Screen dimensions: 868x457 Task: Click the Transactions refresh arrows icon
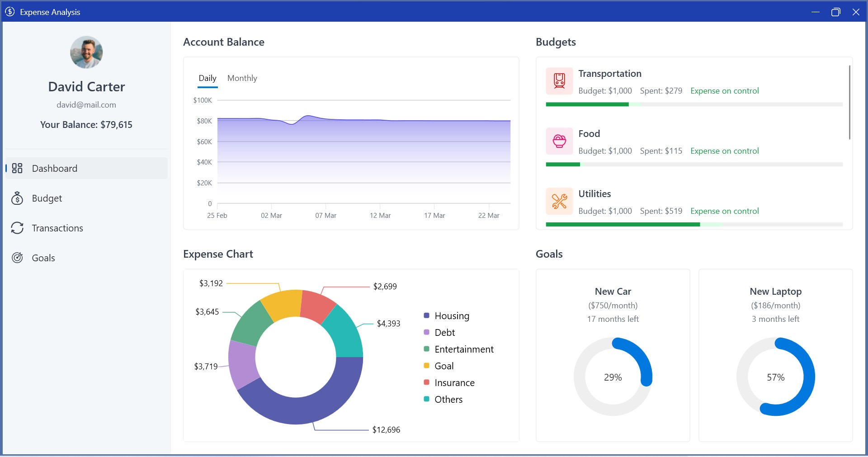coord(17,228)
